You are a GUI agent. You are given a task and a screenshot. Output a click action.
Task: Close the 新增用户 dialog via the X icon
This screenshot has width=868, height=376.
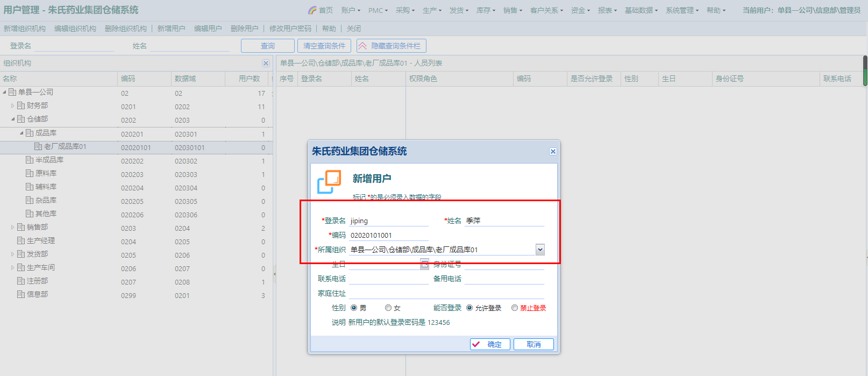(x=553, y=152)
